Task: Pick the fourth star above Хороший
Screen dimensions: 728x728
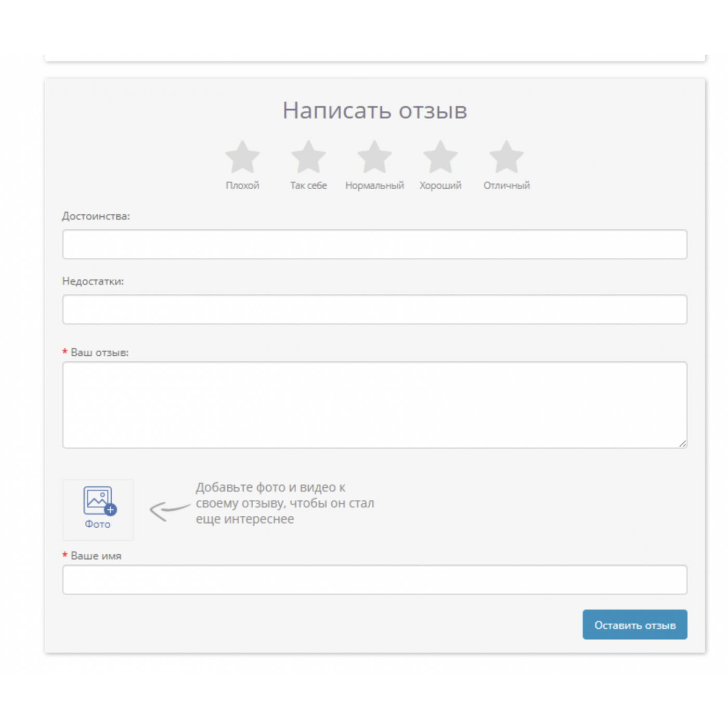Action: click(440, 157)
